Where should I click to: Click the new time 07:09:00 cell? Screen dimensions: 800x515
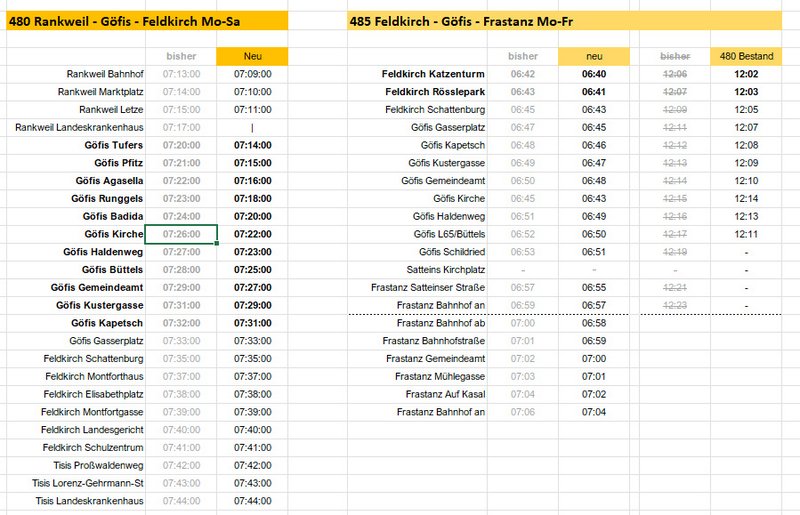point(253,74)
